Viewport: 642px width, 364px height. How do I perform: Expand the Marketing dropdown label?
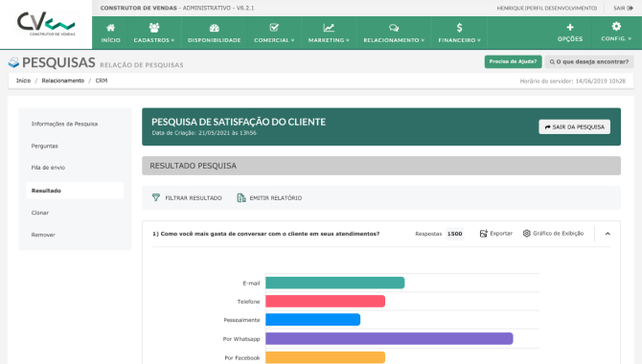329,40
